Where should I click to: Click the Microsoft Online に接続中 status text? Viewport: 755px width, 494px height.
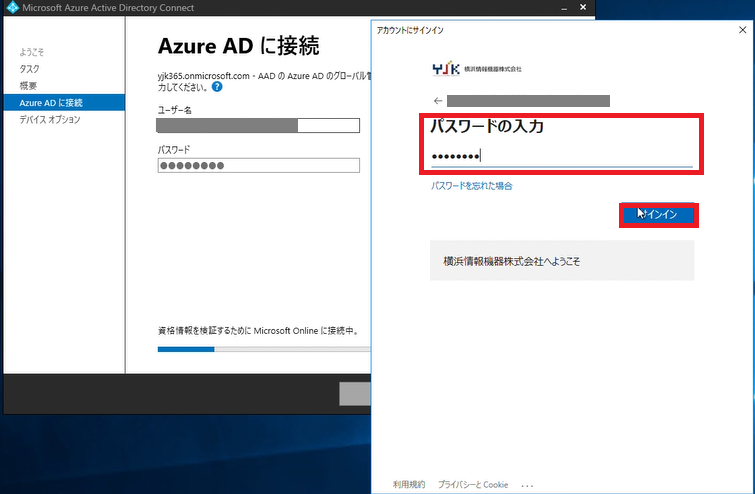[x=258, y=331]
